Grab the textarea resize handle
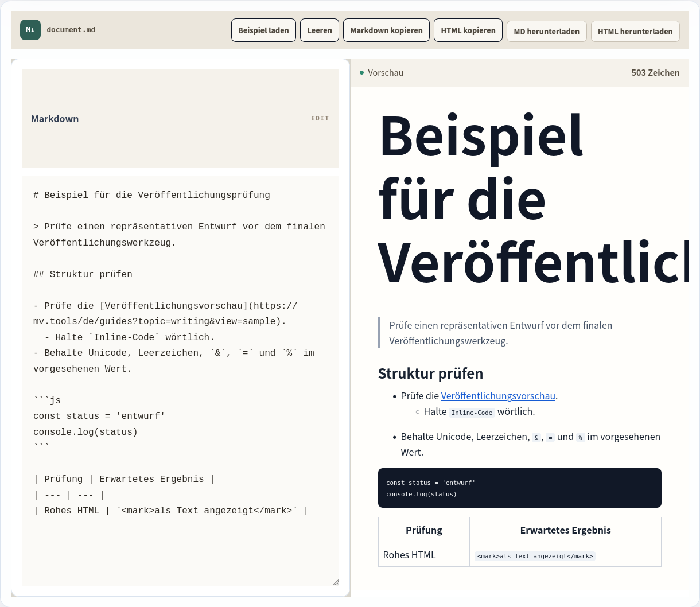This screenshot has width=700, height=607. tap(336, 582)
